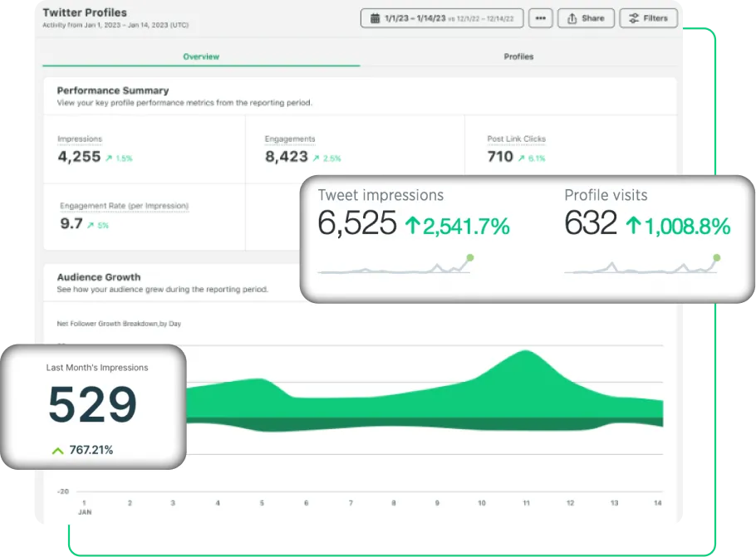
Task: Click the up arrow next to 2.5%
Action: coord(316,158)
